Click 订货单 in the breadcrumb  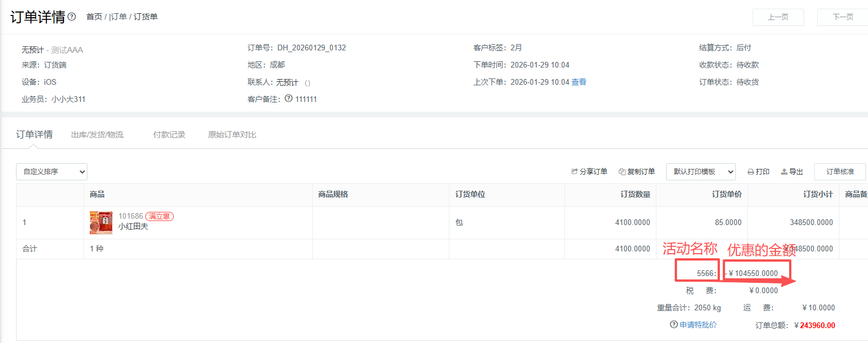[x=146, y=17]
